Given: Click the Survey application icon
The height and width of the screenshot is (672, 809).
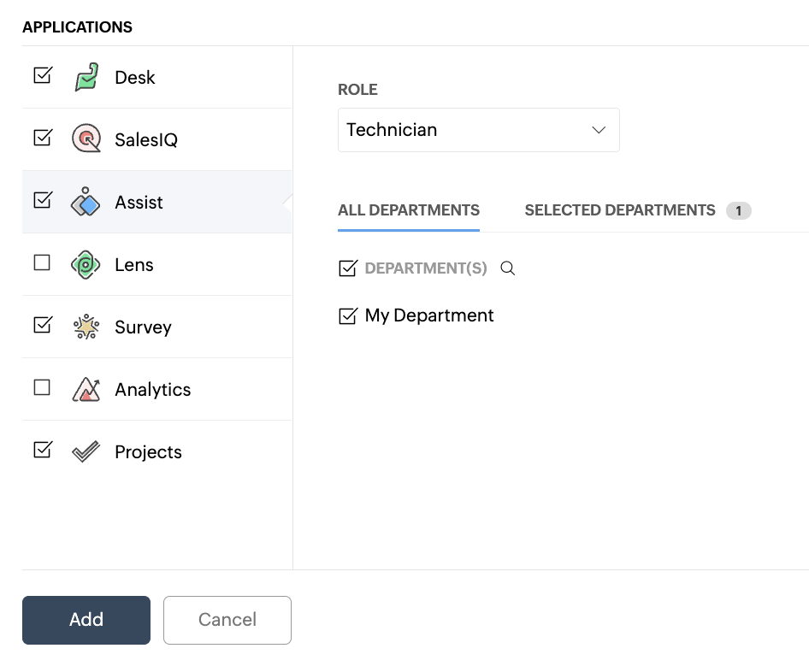Looking at the screenshot, I should pos(86,327).
